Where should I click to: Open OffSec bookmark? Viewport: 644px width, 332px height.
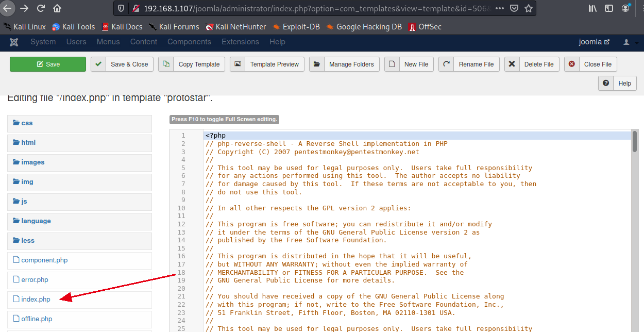pos(425,27)
